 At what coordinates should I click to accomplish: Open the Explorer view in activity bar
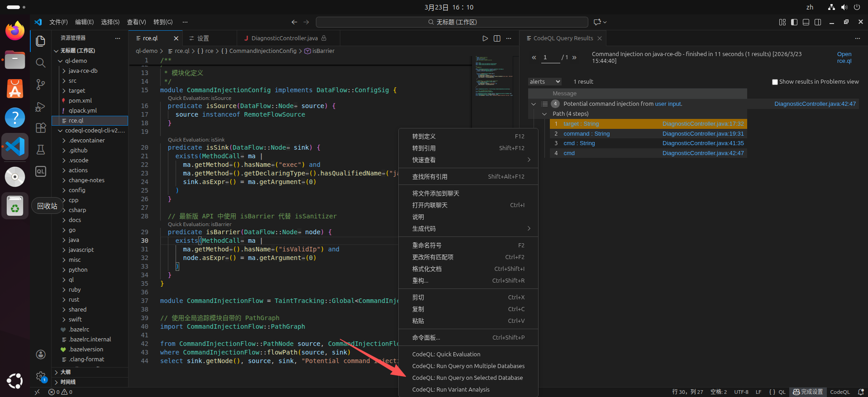41,41
